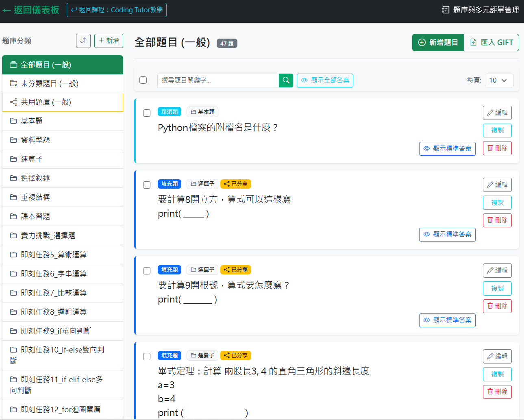Click the 匯入 GIFT import button
This screenshot has width=524, height=420.
coord(491,43)
